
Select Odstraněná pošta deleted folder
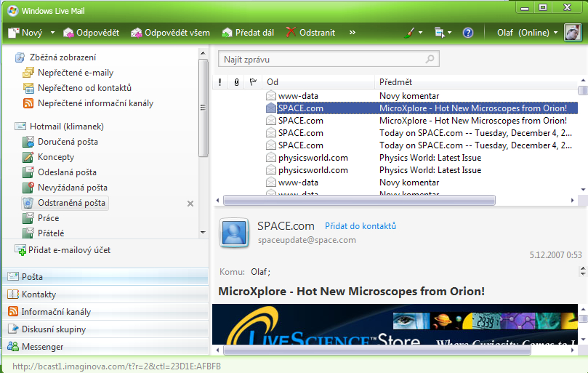click(x=65, y=203)
